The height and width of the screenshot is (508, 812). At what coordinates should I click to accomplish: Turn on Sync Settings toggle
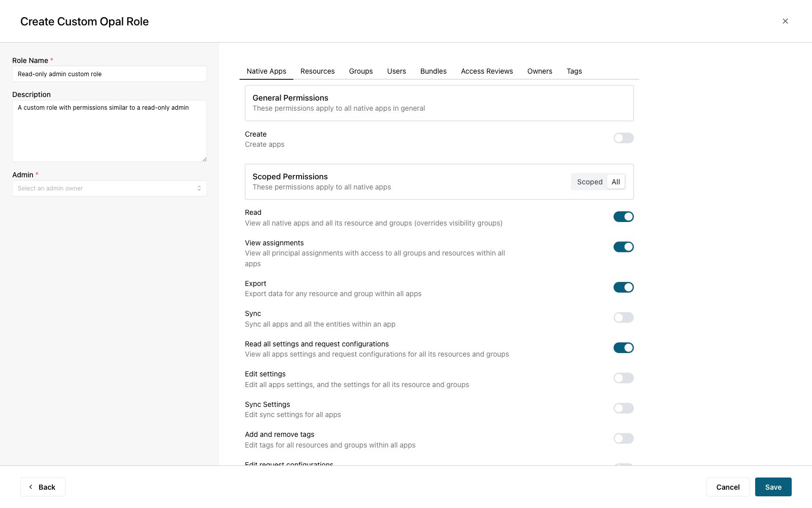point(623,408)
